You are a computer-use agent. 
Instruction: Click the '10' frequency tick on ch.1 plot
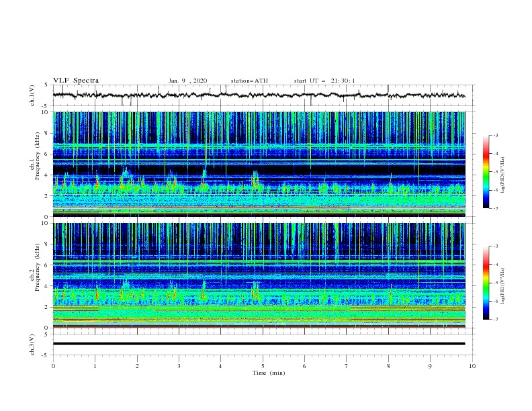(44, 112)
